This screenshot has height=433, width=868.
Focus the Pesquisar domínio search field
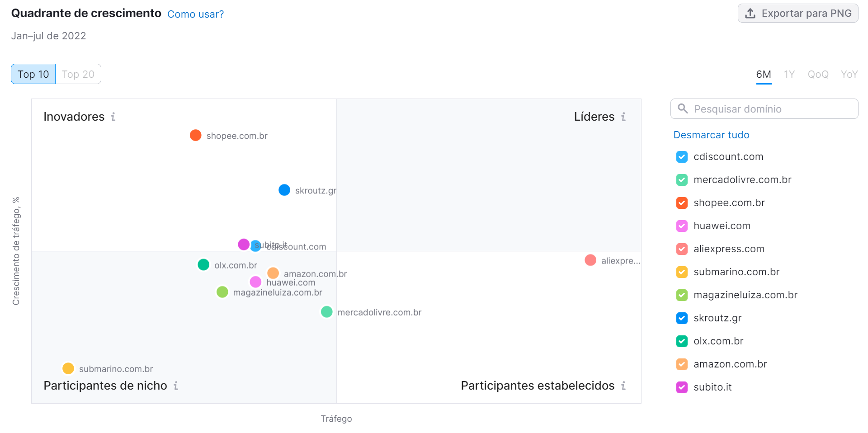[764, 109]
